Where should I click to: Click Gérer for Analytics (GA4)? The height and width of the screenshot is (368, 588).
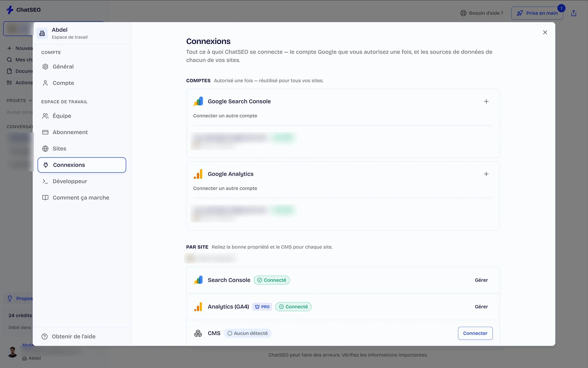pos(481,307)
